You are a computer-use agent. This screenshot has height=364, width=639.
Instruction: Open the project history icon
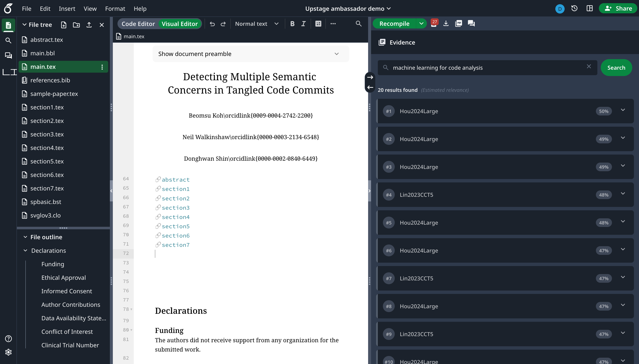coord(574,8)
